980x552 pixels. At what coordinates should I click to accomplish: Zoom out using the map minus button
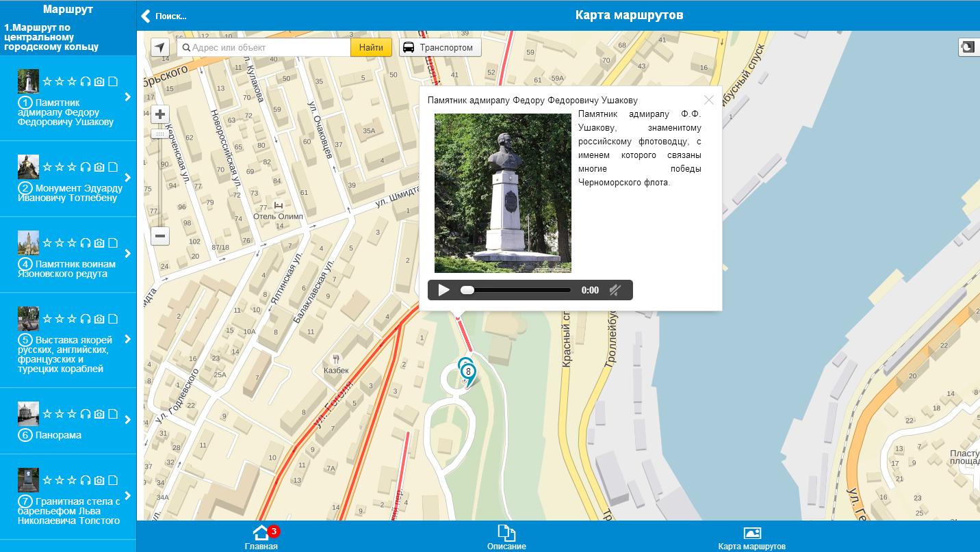click(x=159, y=236)
